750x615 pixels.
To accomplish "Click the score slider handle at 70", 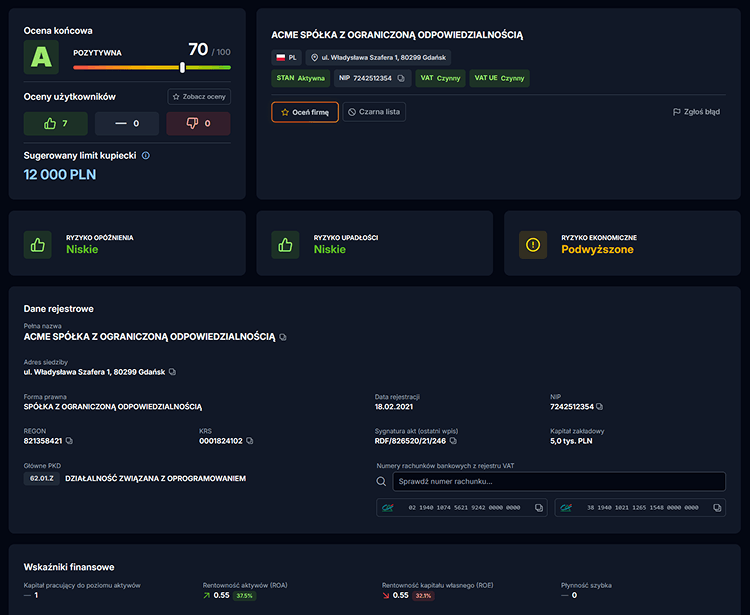I will point(182,67).
